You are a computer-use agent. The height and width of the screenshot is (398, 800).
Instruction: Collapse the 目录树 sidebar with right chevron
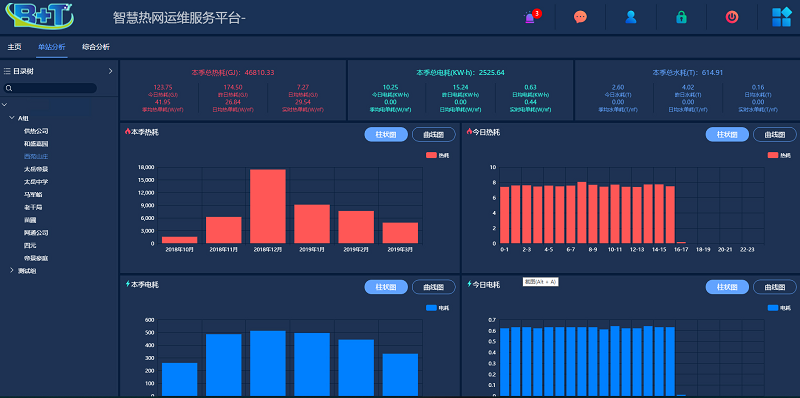pyautogui.click(x=110, y=71)
